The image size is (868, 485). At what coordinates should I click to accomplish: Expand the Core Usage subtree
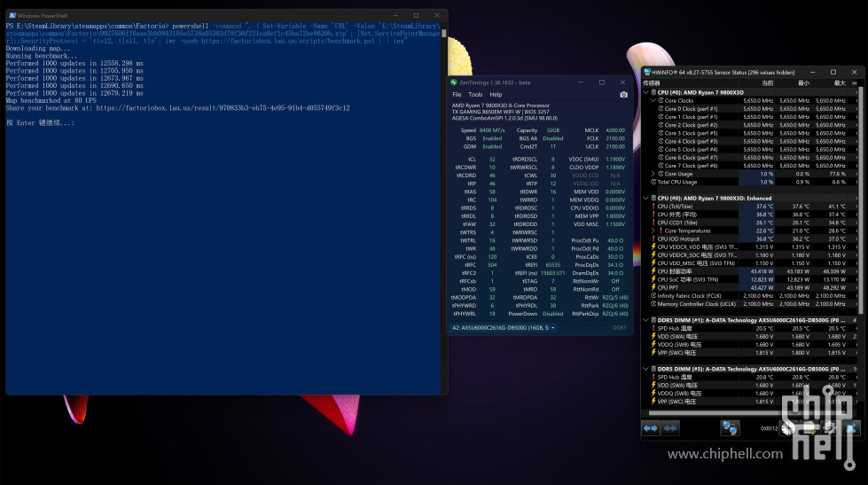[x=653, y=174]
